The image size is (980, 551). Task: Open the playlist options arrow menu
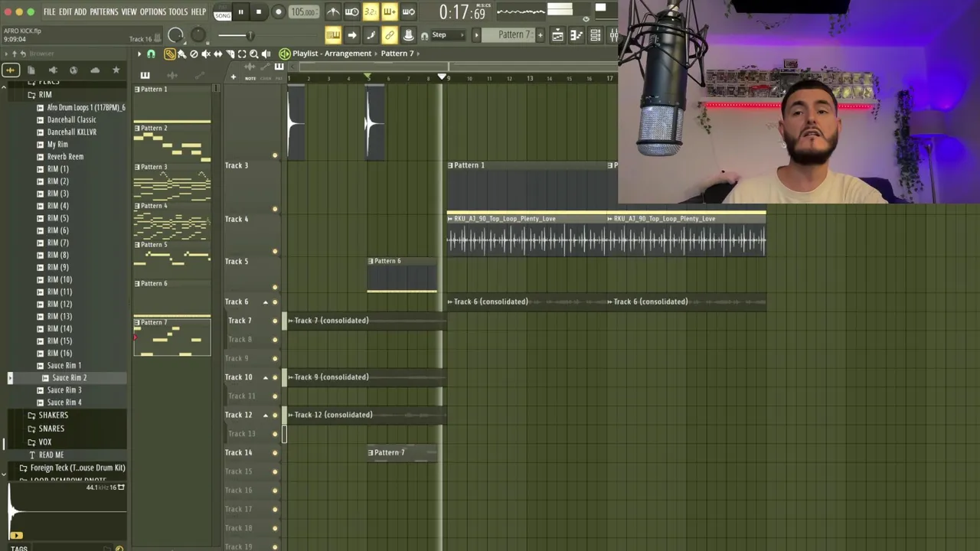(139, 54)
